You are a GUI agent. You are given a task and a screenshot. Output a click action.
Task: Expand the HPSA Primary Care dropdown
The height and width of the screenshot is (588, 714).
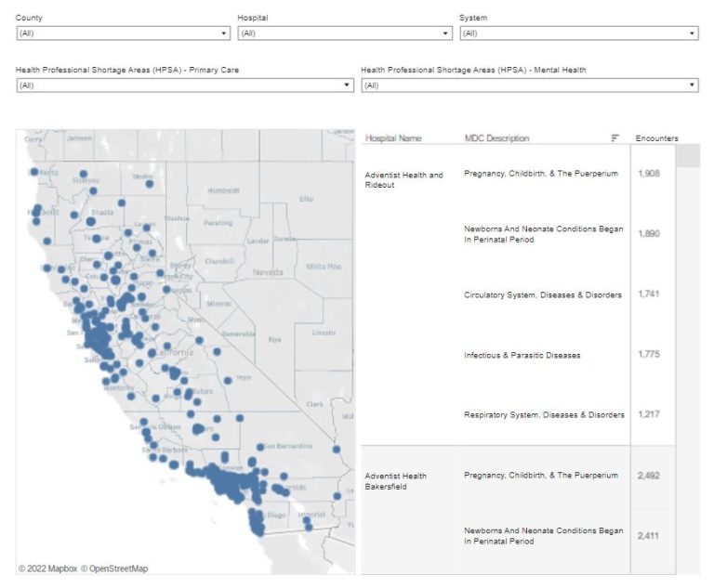(184, 85)
